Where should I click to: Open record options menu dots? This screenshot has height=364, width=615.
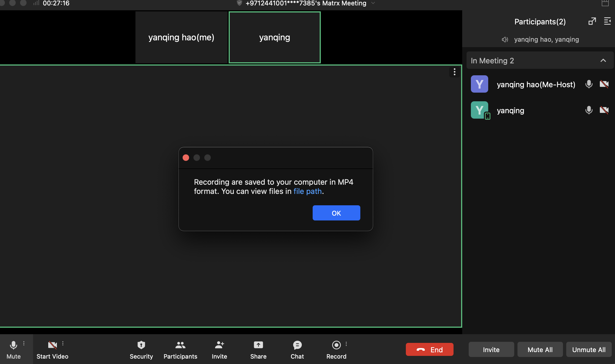coord(346,344)
